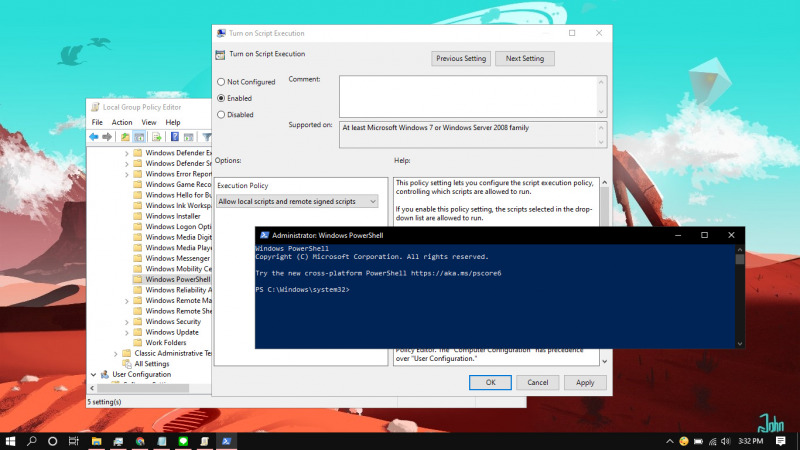Select the Windows PowerShell tree folder
Viewport: 800px width, 450px height.
[172, 280]
